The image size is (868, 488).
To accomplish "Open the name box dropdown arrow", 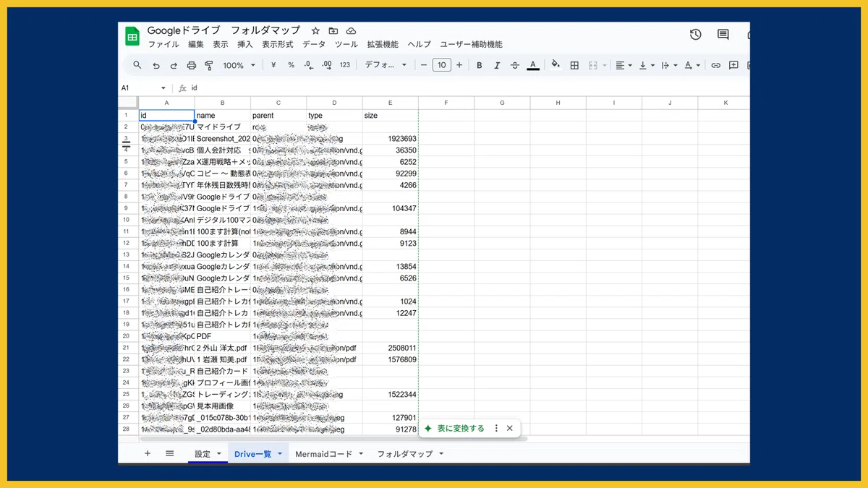I will [x=163, y=88].
